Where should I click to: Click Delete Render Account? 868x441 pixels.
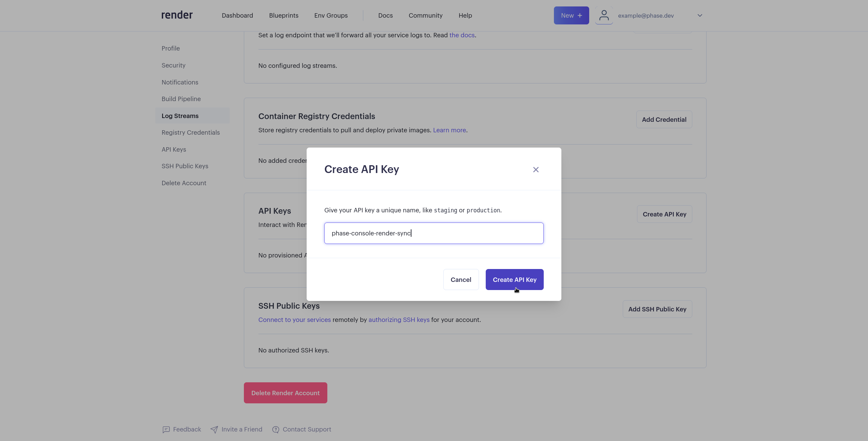(x=285, y=392)
